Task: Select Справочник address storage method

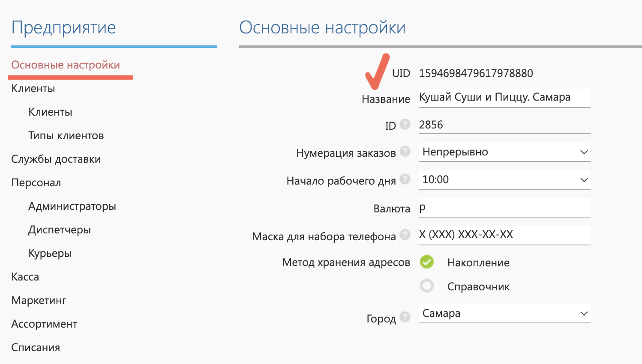Action: pos(427,286)
